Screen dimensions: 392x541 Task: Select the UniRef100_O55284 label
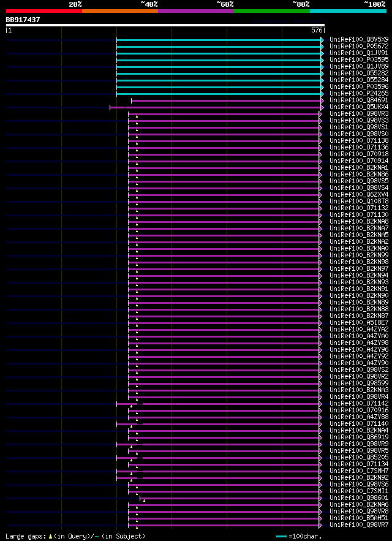point(359,80)
